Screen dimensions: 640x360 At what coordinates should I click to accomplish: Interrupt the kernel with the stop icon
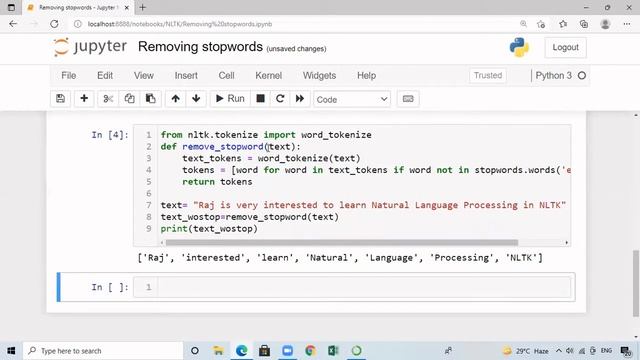click(260, 99)
